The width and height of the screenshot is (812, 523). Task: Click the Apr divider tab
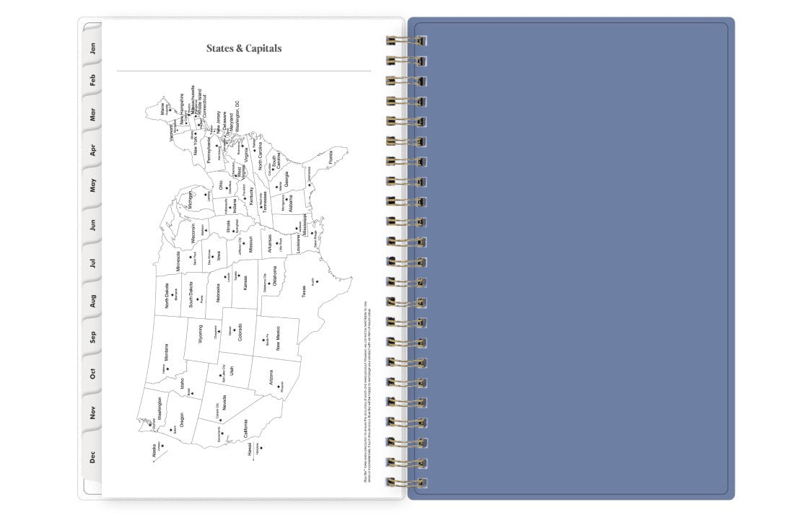click(92, 151)
